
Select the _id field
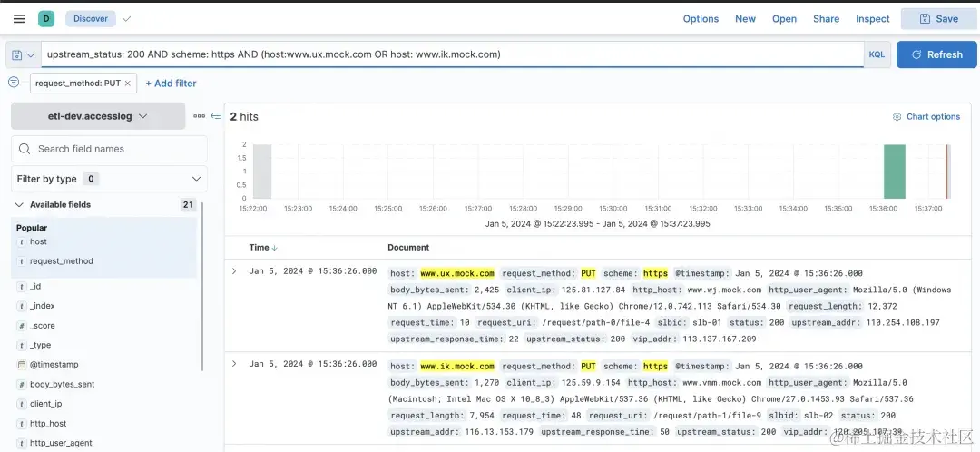click(35, 286)
